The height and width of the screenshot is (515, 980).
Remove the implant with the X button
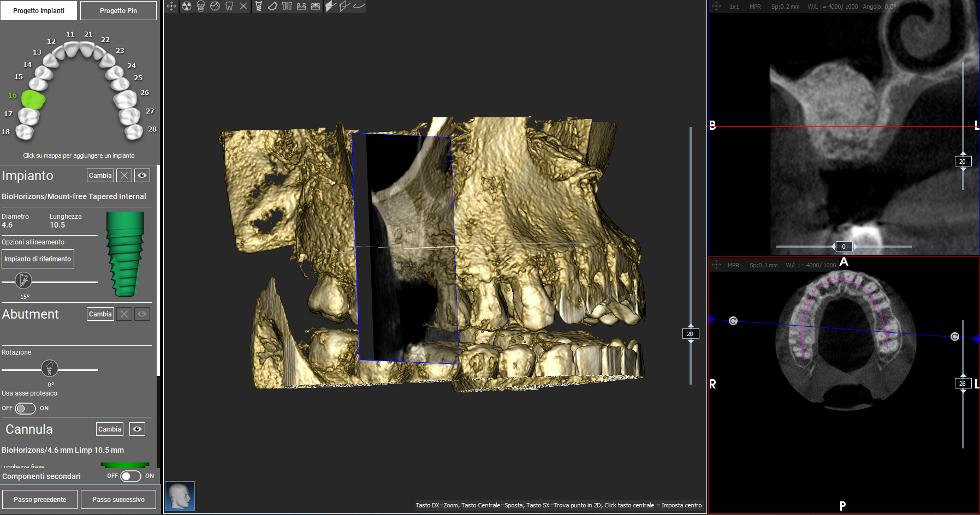pos(124,175)
